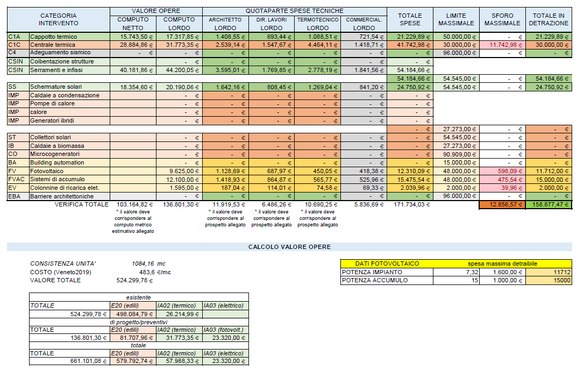The height and width of the screenshot is (392, 584).
Task: Select the Building automation cell
Action: point(70,163)
